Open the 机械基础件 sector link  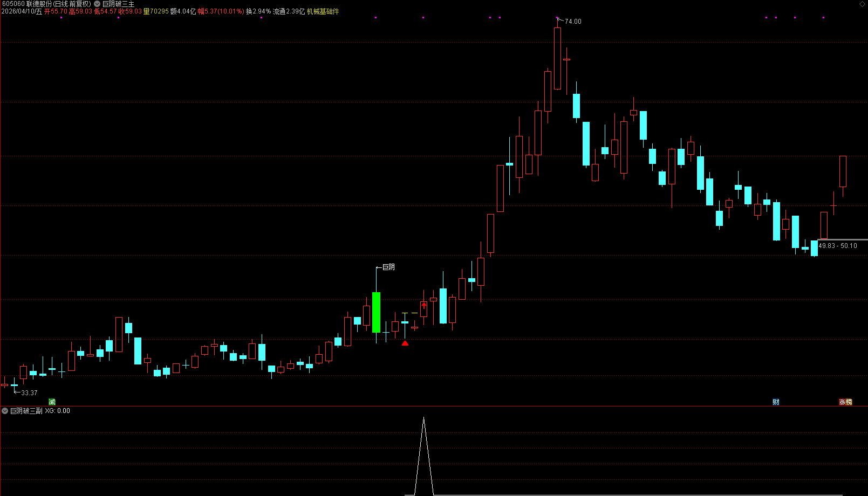coord(323,11)
